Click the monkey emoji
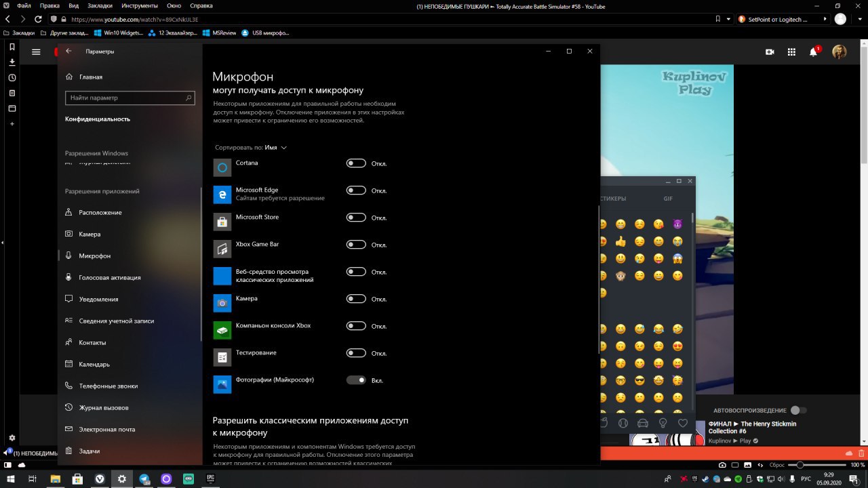 click(x=620, y=276)
